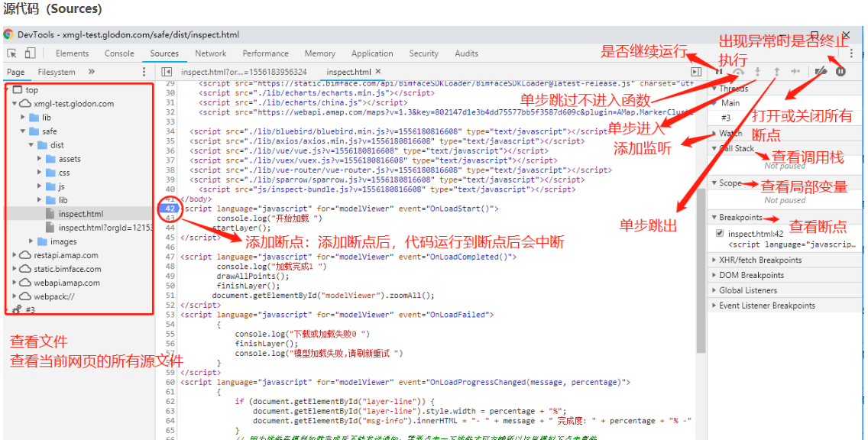
Task: Expand the XHR/fetch Breakpoints section
Action: [x=785, y=260]
